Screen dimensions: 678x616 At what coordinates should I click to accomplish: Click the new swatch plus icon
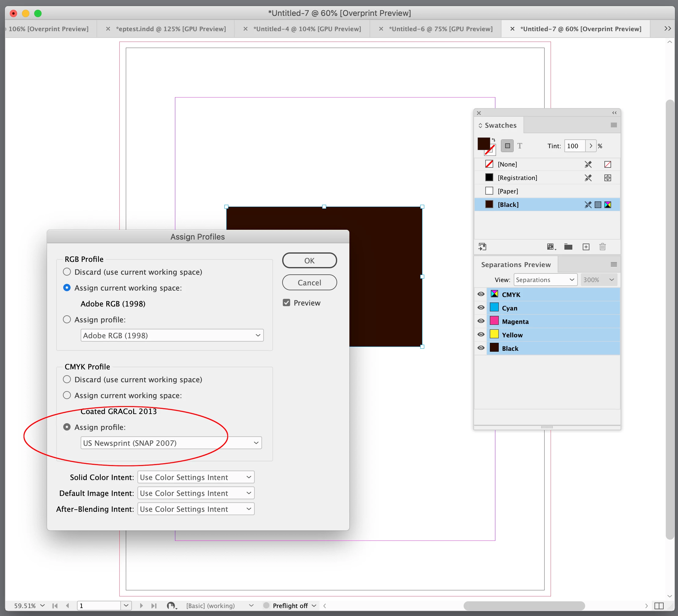coord(585,247)
